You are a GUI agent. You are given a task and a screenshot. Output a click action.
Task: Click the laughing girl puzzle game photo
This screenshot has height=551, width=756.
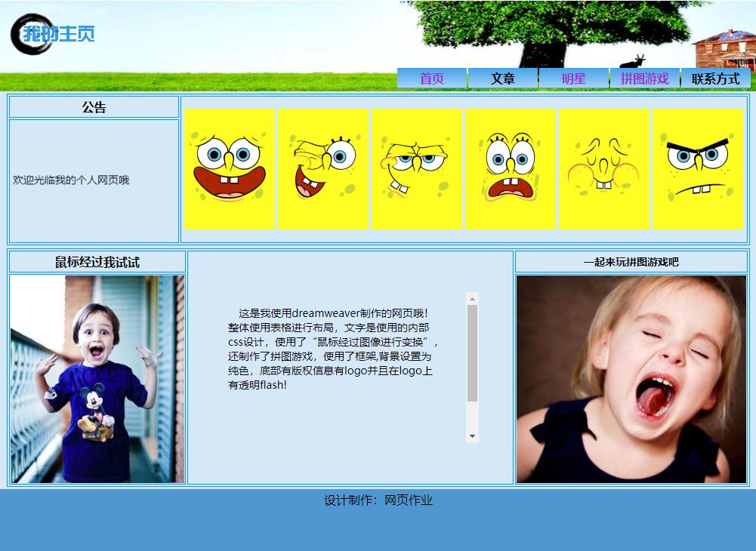[x=631, y=379]
